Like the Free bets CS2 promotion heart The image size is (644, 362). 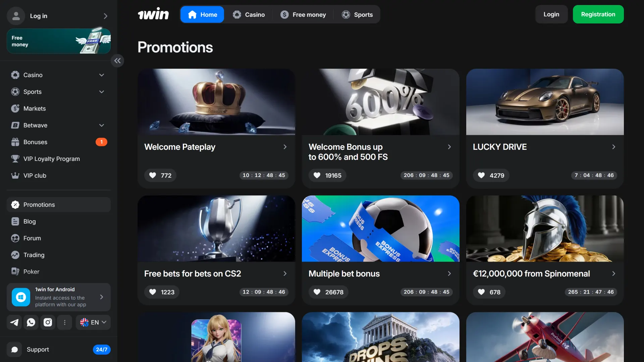(x=153, y=292)
